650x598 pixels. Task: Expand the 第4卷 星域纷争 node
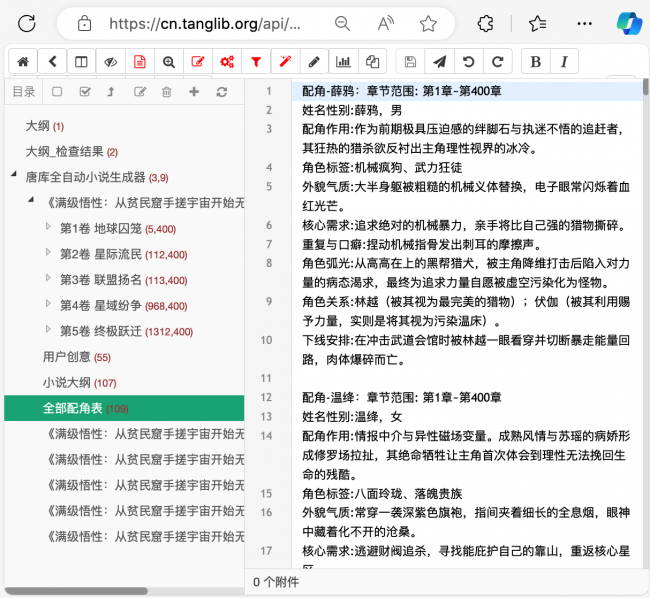pyautogui.click(x=48, y=306)
